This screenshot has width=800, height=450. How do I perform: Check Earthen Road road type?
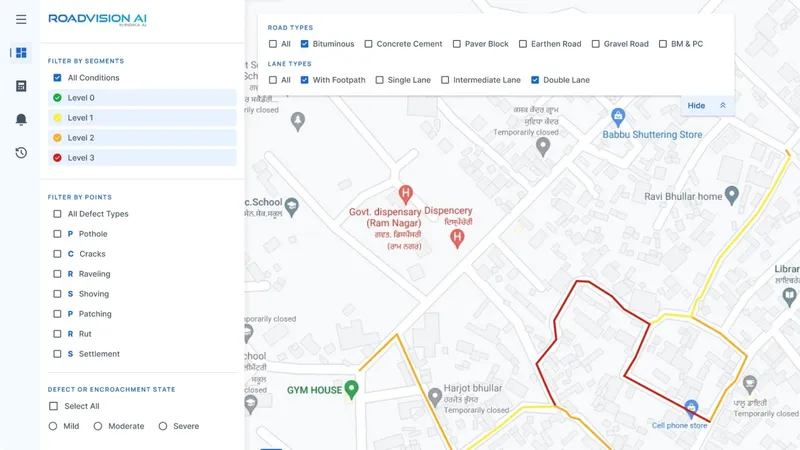[523, 44]
